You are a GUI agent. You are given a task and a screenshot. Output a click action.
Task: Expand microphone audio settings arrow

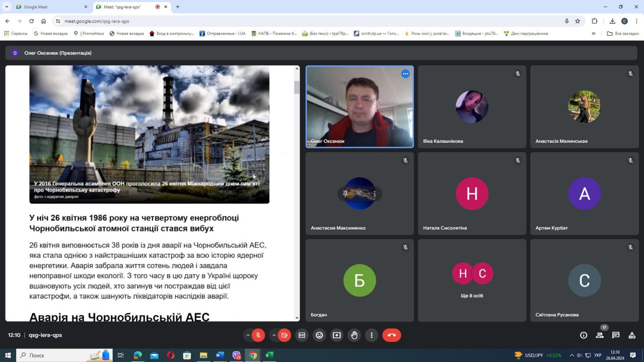[248, 335]
